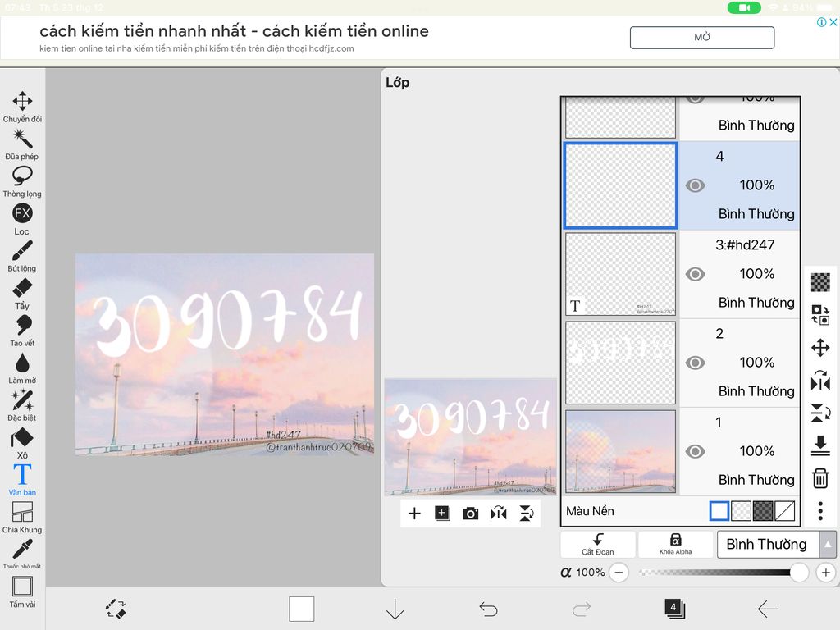Add layer from camera icon

(x=470, y=514)
